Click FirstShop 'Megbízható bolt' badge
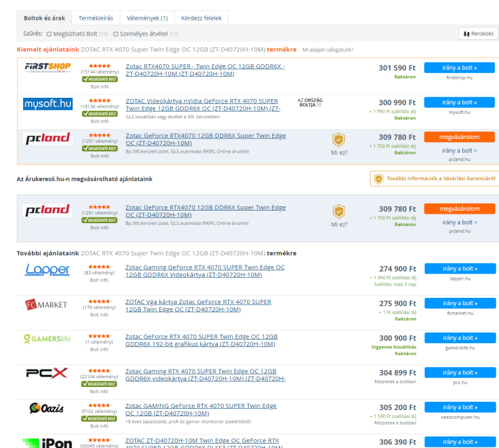The height and width of the screenshot is (448, 499). pyautogui.click(x=100, y=79)
